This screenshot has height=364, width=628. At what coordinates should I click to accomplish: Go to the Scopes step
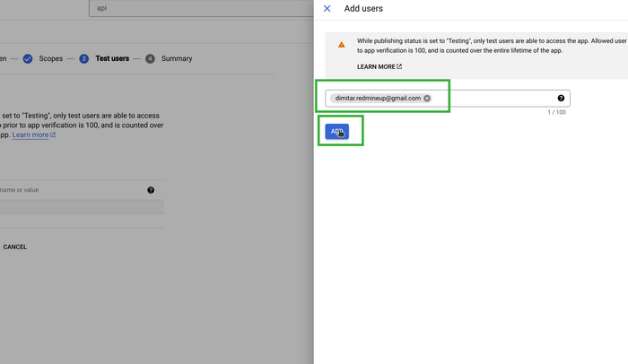51,58
